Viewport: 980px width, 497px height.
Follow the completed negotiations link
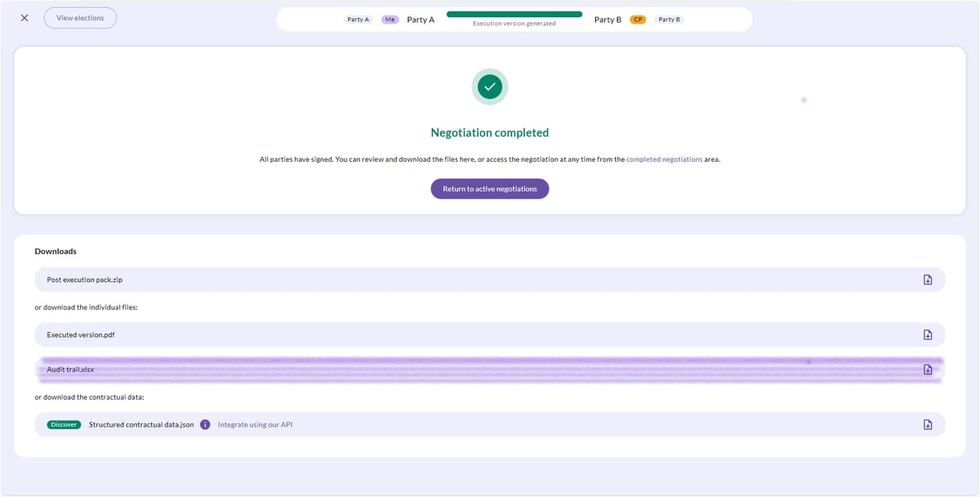pos(664,159)
